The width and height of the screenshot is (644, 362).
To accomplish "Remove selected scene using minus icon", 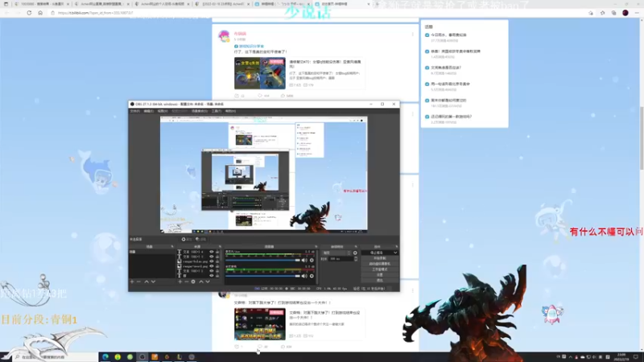I will point(138,282).
